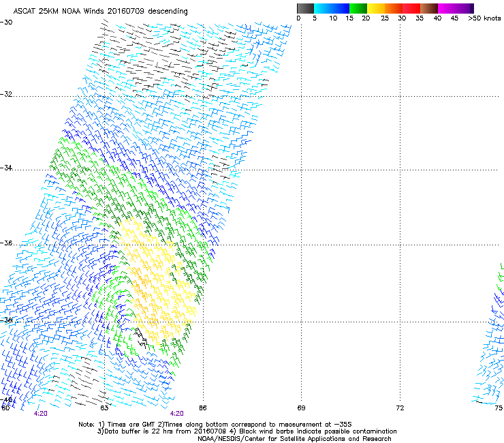
Task: Click the latitude label -30
Action: tap(6, 22)
